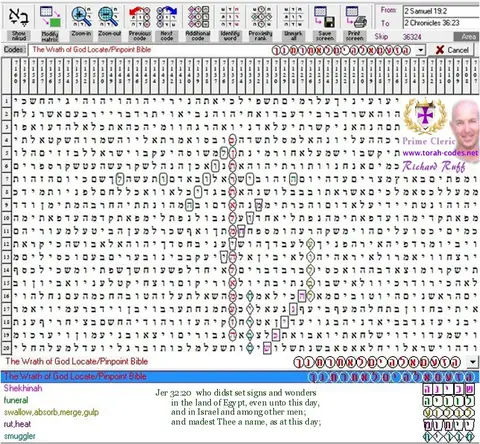Open the dropdown arrow below the matrix
Viewport: 480px width, 444px height.
click(473, 362)
